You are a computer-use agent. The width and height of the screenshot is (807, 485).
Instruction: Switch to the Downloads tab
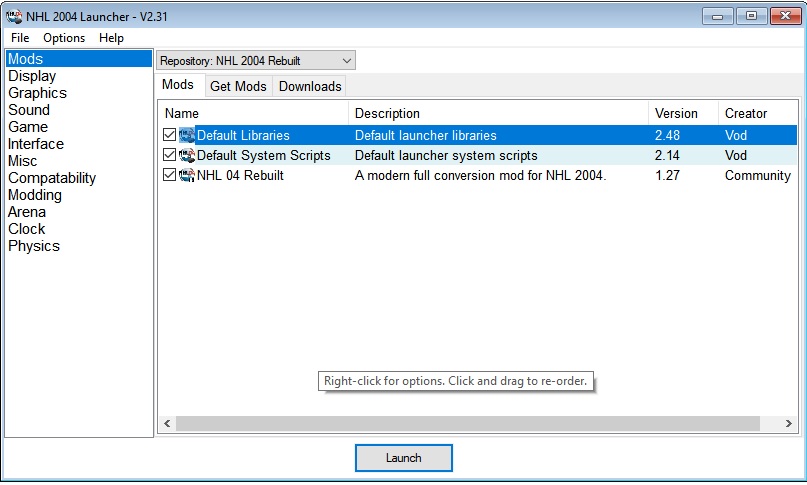(310, 86)
